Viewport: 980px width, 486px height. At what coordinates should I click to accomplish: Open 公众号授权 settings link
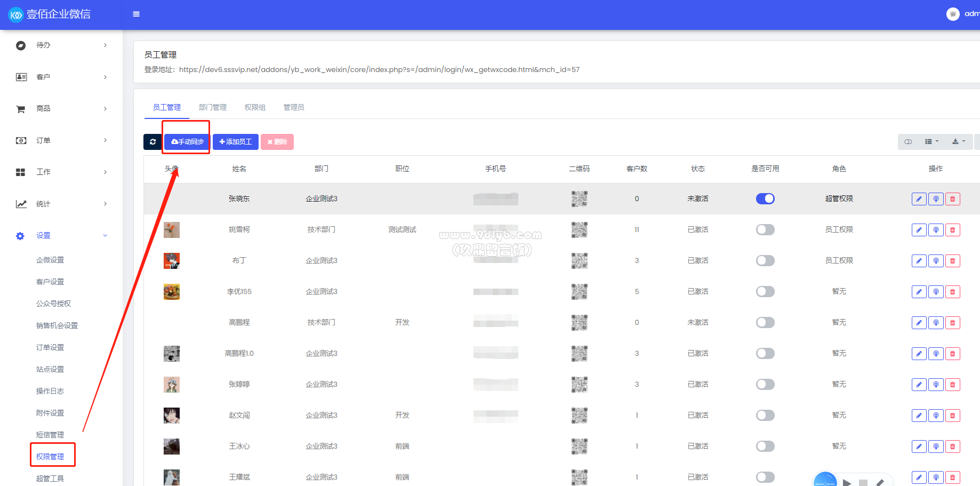tap(53, 304)
